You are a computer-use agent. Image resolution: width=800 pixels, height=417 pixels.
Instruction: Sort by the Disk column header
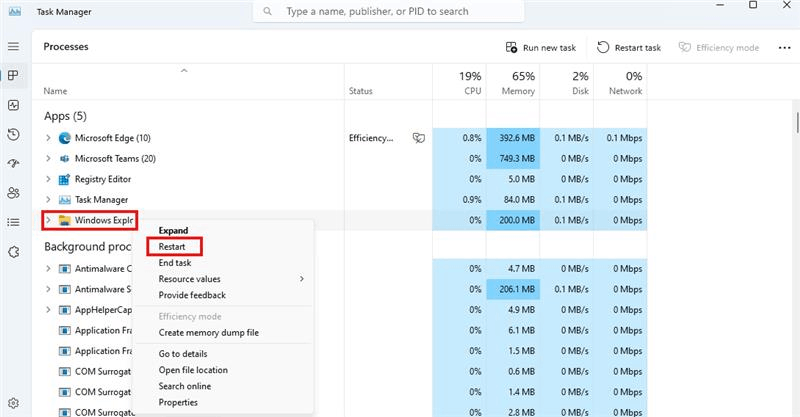567,82
